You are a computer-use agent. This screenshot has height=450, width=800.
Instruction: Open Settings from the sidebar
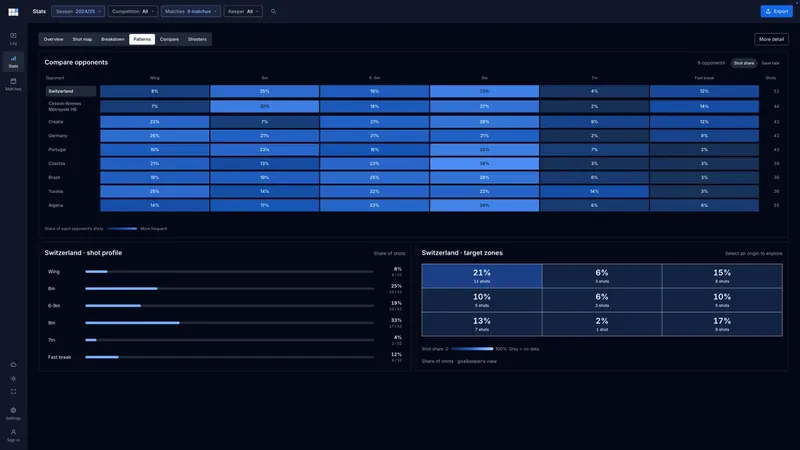pyautogui.click(x=13, y=413)
